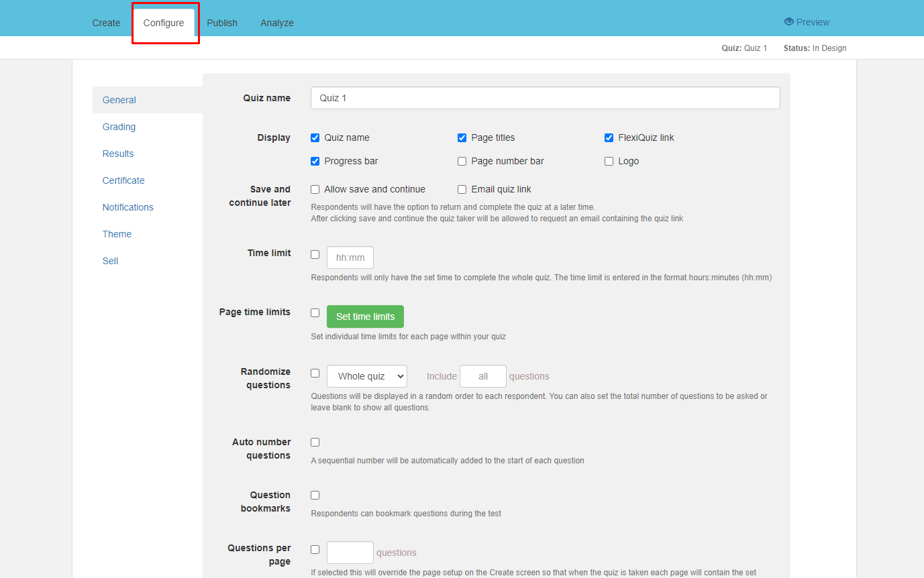Switch to the Configure tab
Image resolution: width=924 pixels, height=578 pixels.
tap(164, 23)
